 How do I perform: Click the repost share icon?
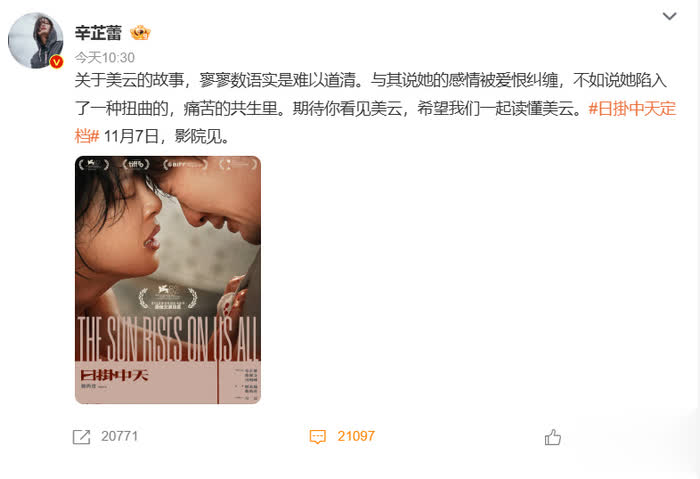[x=81, y=437]
